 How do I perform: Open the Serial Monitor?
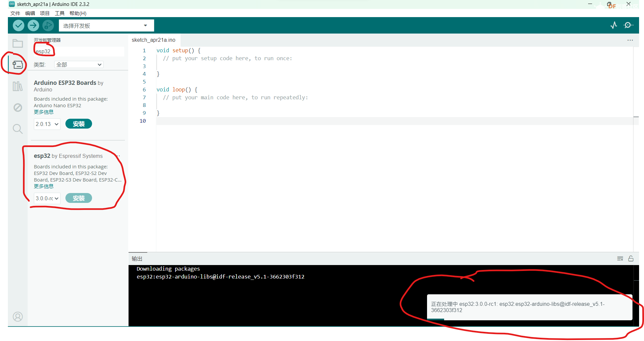pyautogui.click(x=628, y=25)
